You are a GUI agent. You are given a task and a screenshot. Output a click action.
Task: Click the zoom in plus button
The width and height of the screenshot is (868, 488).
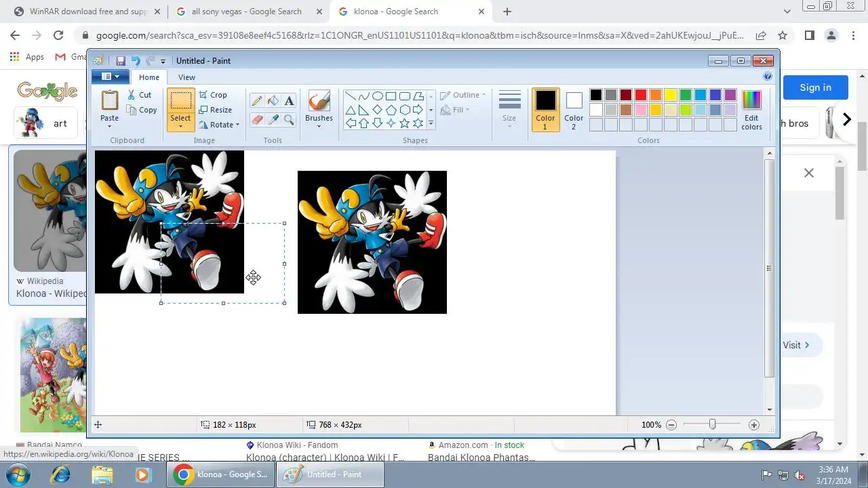tap(753, 425)
